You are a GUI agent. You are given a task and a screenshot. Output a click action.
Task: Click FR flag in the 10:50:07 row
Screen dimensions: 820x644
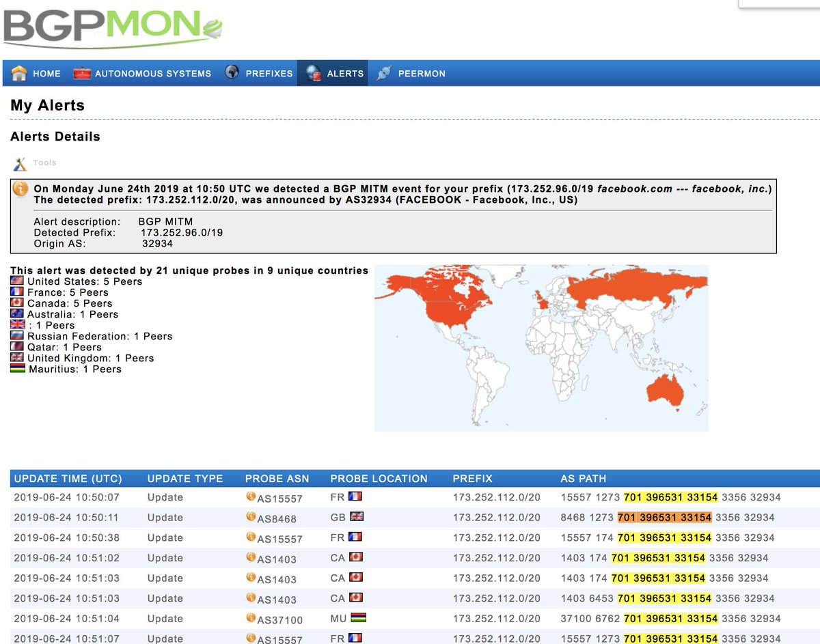pos(355,496)
